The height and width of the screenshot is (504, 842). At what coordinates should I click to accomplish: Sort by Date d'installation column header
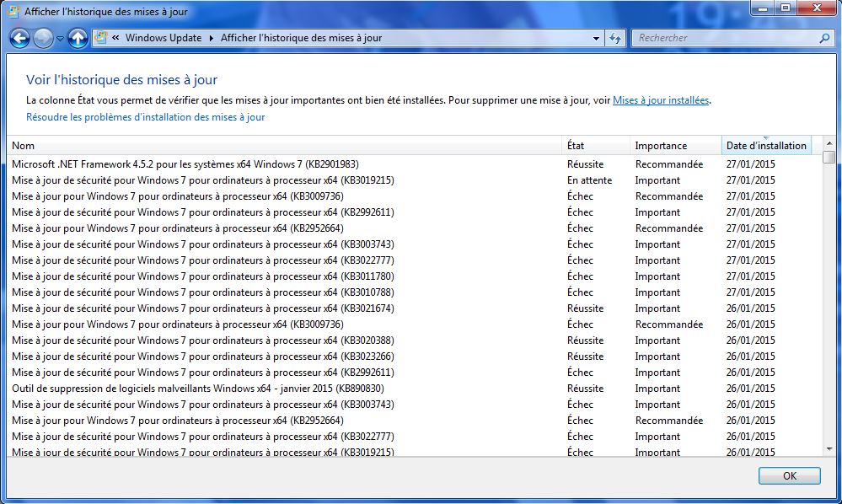pyautogui.click(x=766, y=146)
